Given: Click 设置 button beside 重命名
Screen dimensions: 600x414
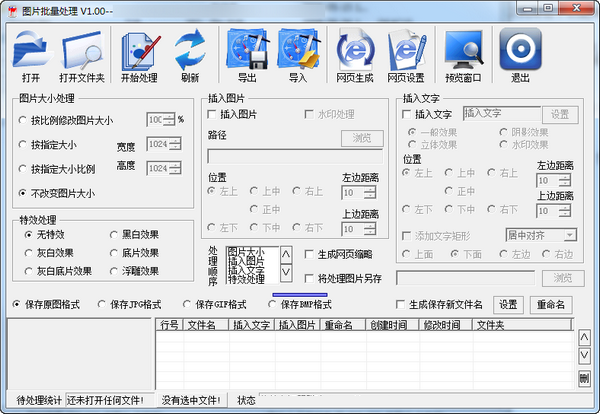Looking at the screenshot, I should pos(509,304).
